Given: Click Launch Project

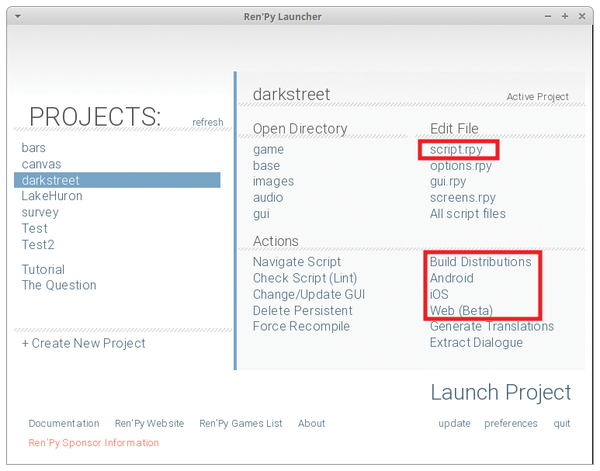Looking at the screenshot, I should point(501,393).
